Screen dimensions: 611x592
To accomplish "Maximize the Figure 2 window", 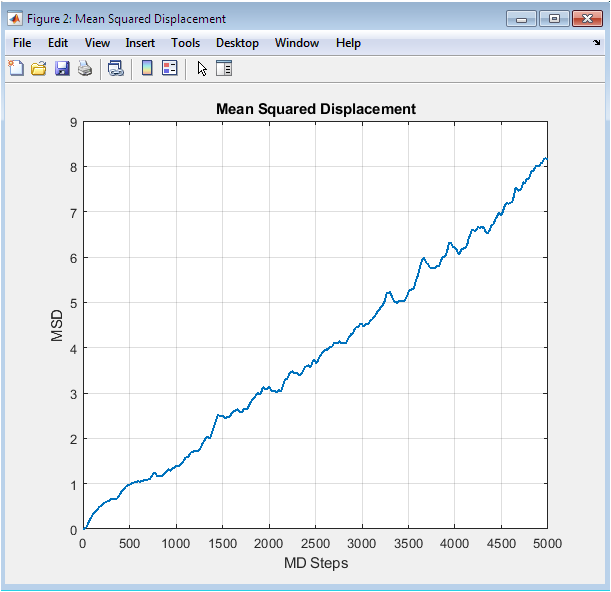I will point(553,18).
